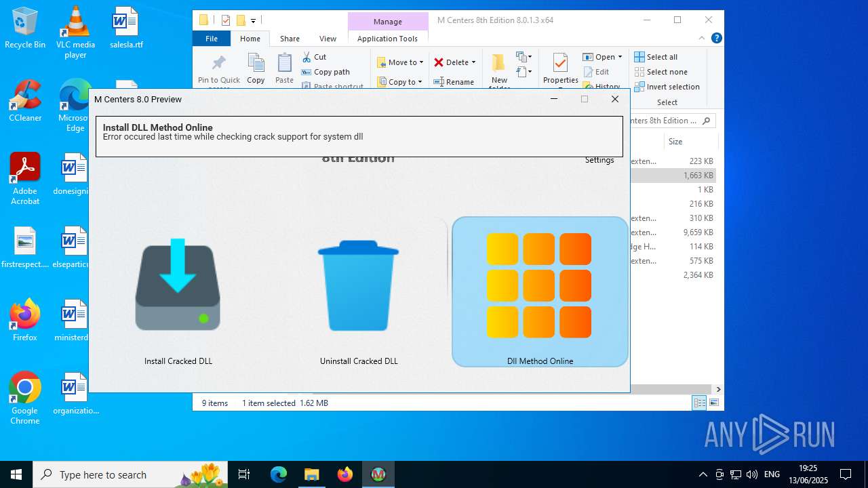Image resolution: width=868 pixels, height=488 pixels.
Task: Open Task View on taskbar
Action: [x=244, y=474]
